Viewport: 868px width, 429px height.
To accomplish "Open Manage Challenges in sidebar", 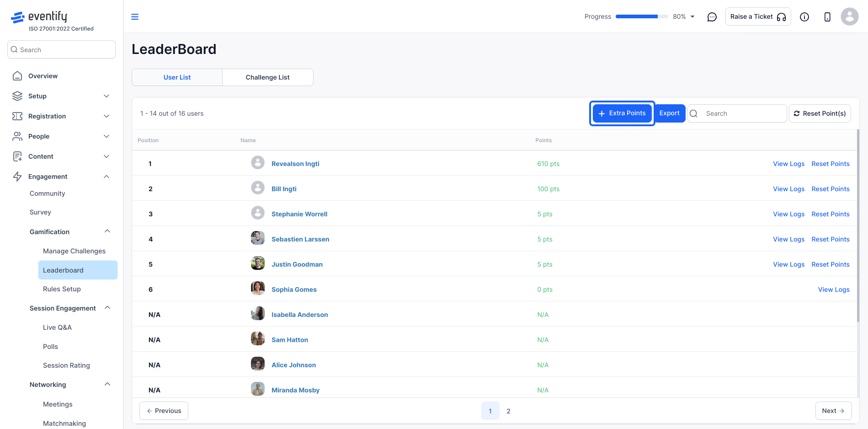I will click(75, 251).
